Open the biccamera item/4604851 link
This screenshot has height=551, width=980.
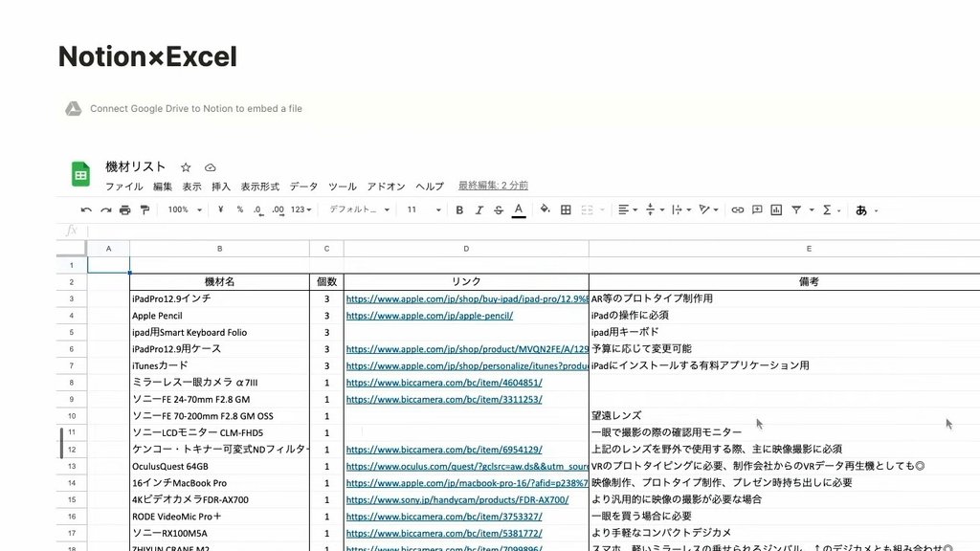pos(444,383)
